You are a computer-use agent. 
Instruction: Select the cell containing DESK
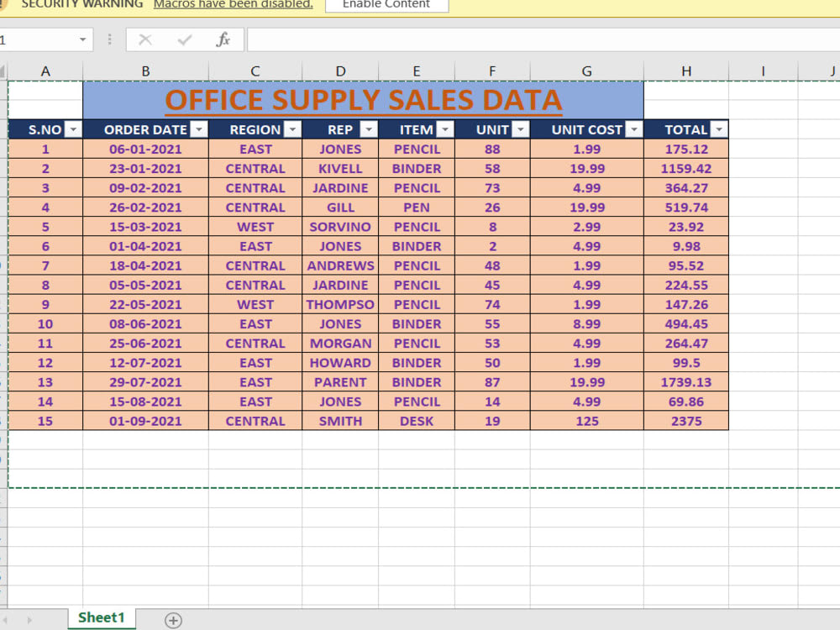[417, 421]
